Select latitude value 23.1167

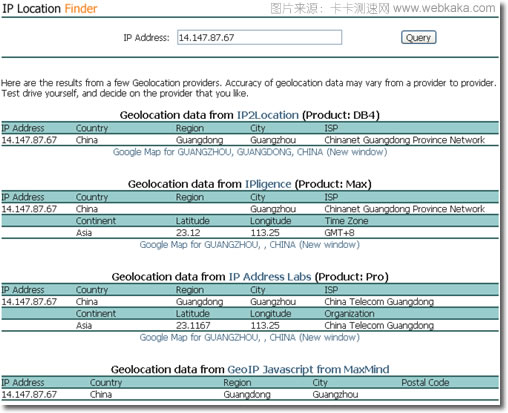tap(193, 325)
